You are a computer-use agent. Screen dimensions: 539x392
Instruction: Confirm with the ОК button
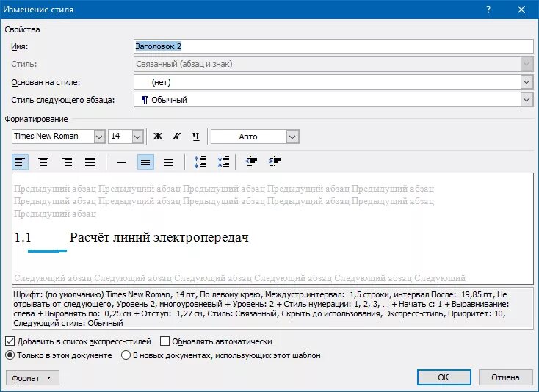[x=444, y=377]
